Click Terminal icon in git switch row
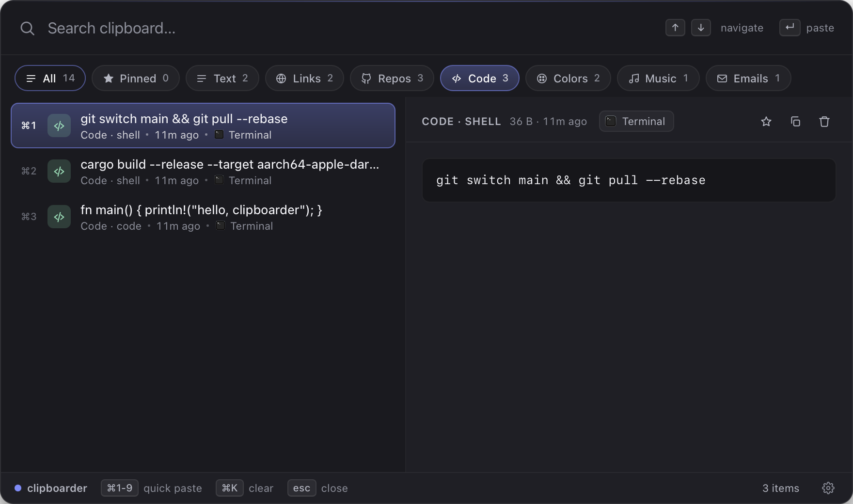Image resolution: width=853 pixels, height=504 pixels. (x=219, y=135)
